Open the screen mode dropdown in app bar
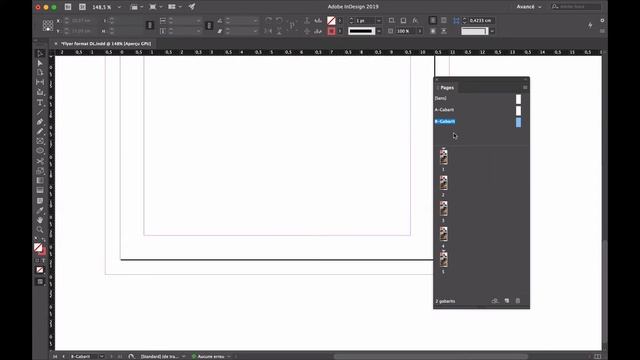The image size is (640, 360). [x=155, y=7]
